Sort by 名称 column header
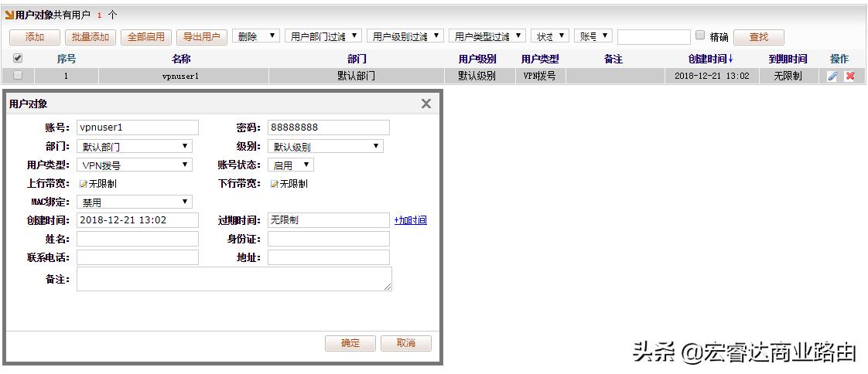868x374 pixels. (x=181, y=59)
